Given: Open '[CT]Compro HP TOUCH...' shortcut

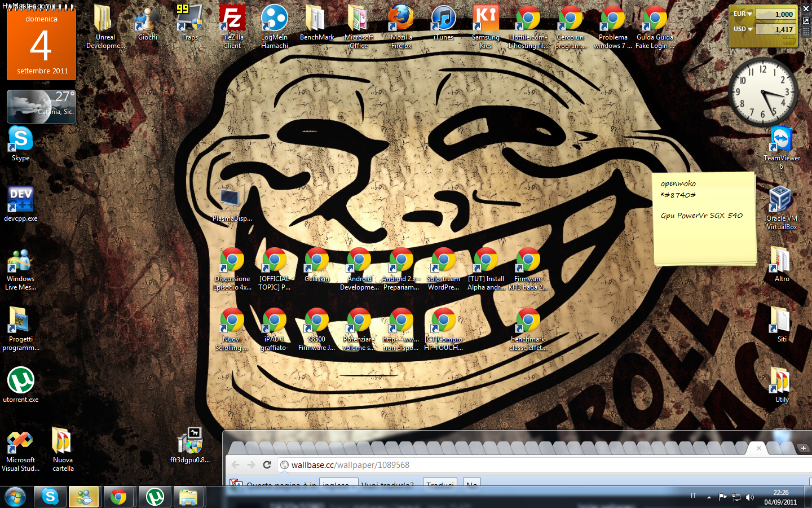Looking at the screenshot, I should click(x=443, y=329).
